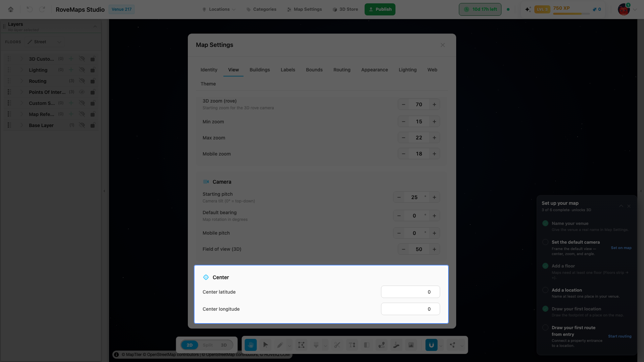Activate the magnet snap tool
Viewport: 644px width, 362px height.
[431, 345]
